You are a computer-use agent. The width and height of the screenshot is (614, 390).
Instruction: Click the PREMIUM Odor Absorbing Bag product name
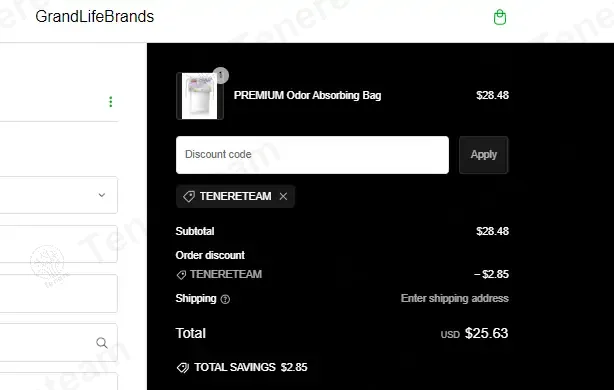pos(307,95)
